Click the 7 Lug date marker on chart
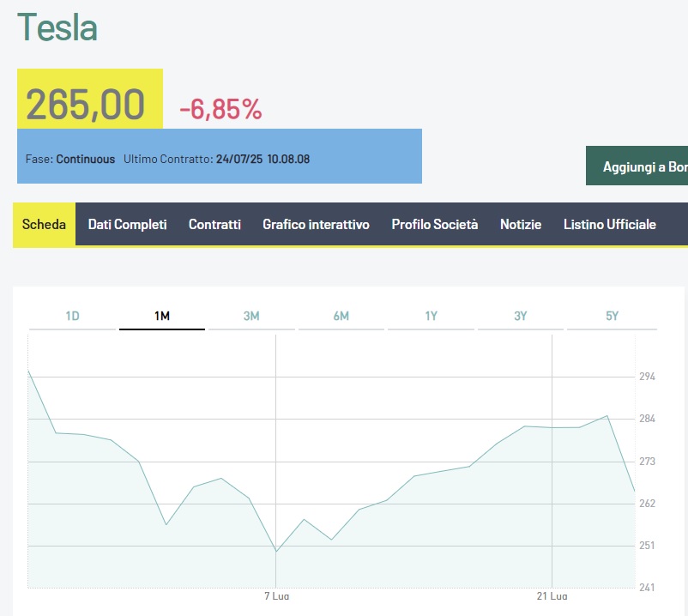688x616 pixels. 276,595
